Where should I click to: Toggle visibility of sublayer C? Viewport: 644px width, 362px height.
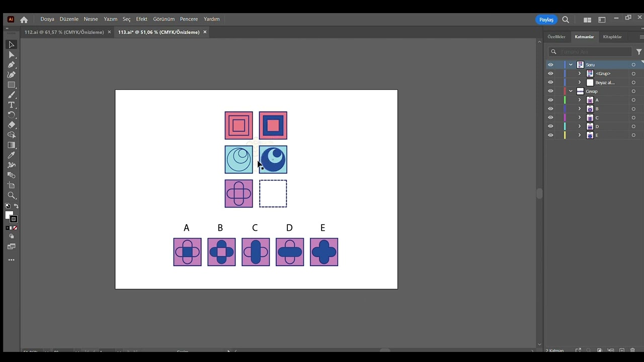click(550, 118)
